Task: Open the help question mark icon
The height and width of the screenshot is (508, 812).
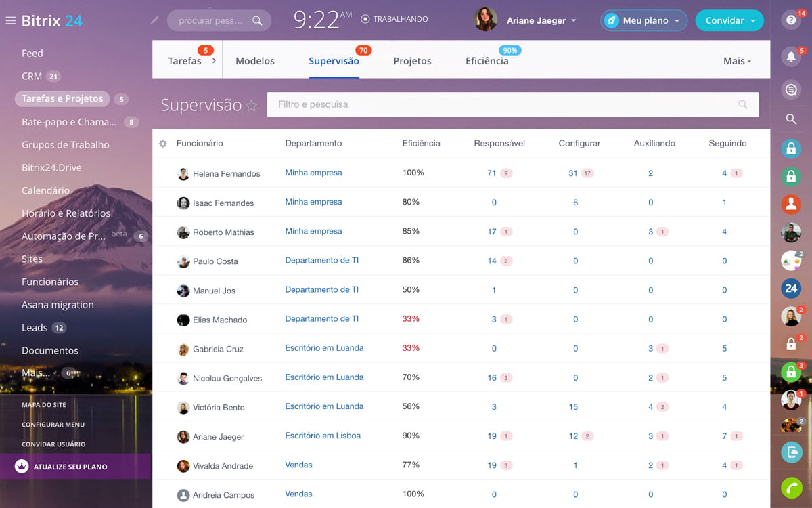Action: (x=790, y=20)
